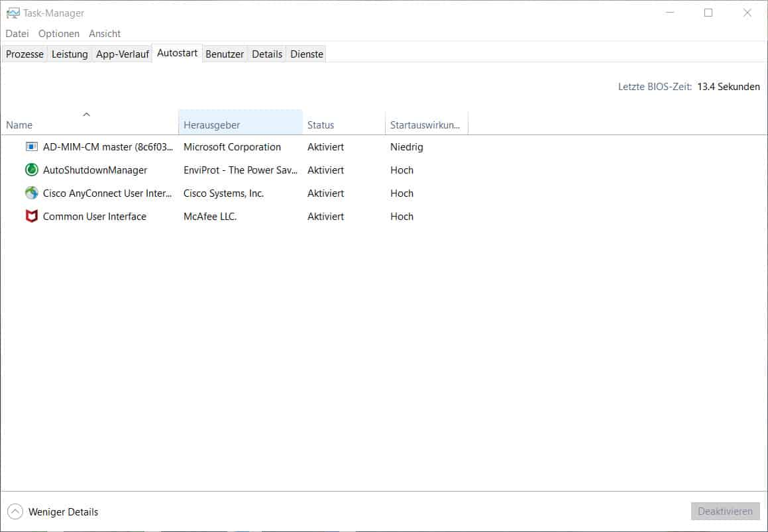
Task: Sort by the Herausgeber column header
Action: [x=241, y=123]
